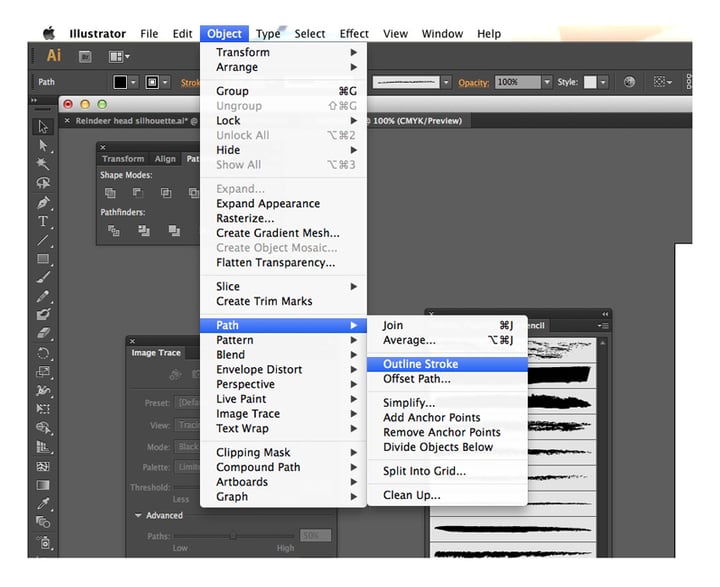
Task: Click Join in the Path submenu
Action: [447, 325]
